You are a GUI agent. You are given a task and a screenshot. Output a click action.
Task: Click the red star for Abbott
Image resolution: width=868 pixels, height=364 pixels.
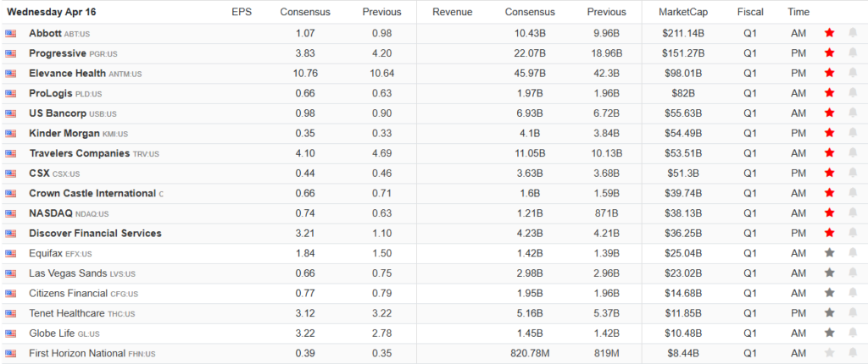(829, 33)
